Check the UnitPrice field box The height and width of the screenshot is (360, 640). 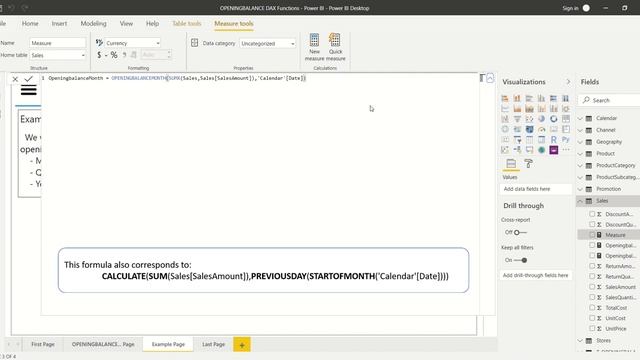click(592, 328)
